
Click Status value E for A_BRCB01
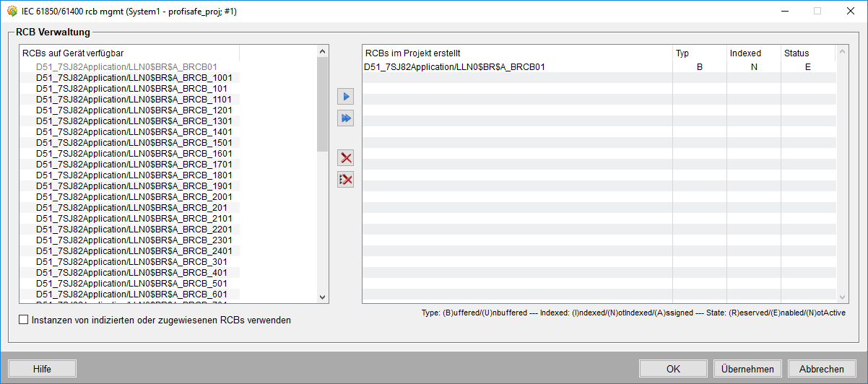click(x=808, y=66)
